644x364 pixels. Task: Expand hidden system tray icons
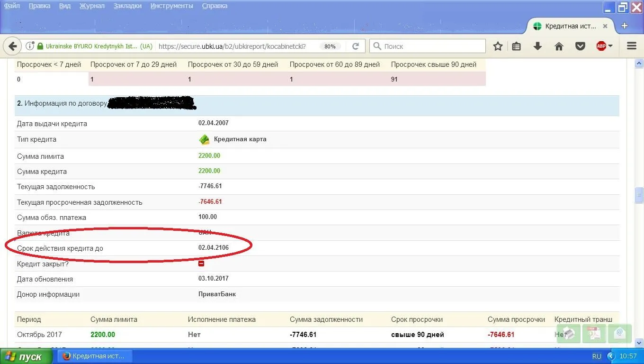(611, 356)
